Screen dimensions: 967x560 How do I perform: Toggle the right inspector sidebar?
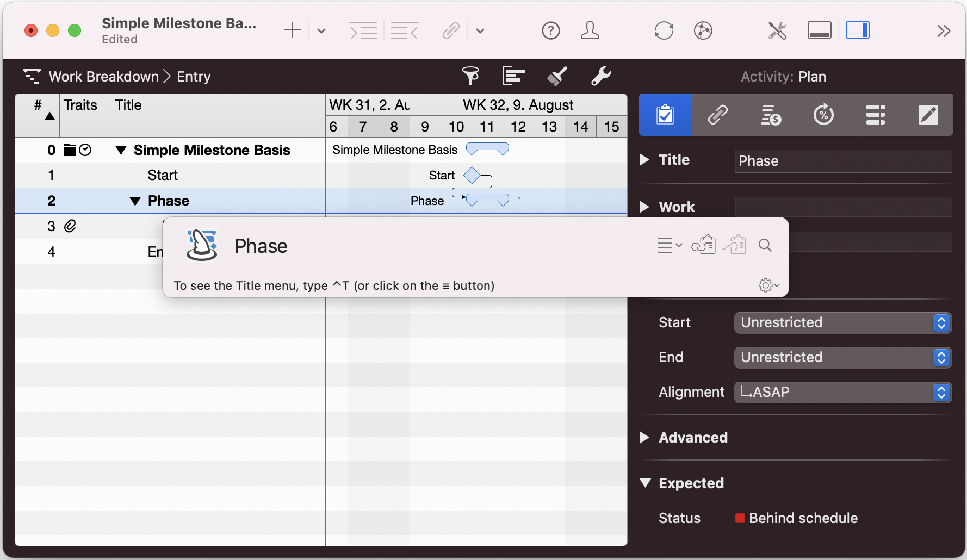click(857, 31)
